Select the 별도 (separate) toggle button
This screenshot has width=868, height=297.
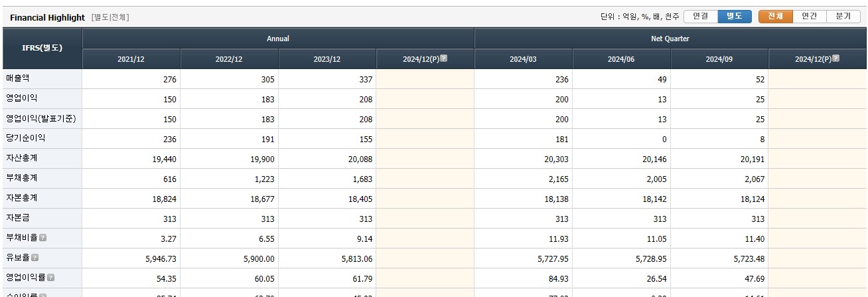[x=735, y=17]
